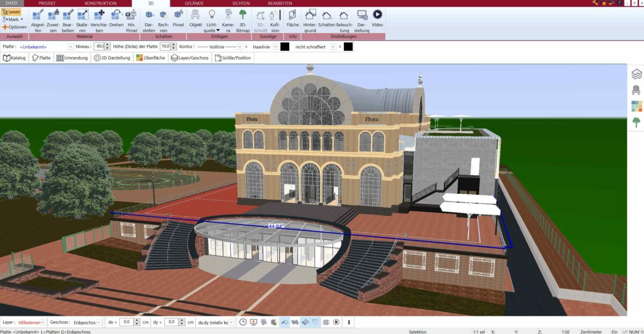This screenshot has height=334, width=644.
Task: Switch to the KONSTRUKTION ribbon tab
Action: [100, 3]
